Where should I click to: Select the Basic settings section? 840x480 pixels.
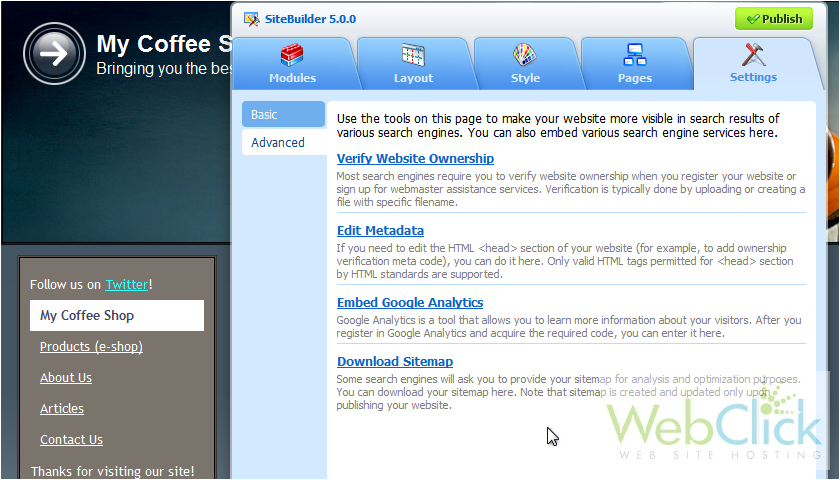pyautogui.click(x=283, y=114)
